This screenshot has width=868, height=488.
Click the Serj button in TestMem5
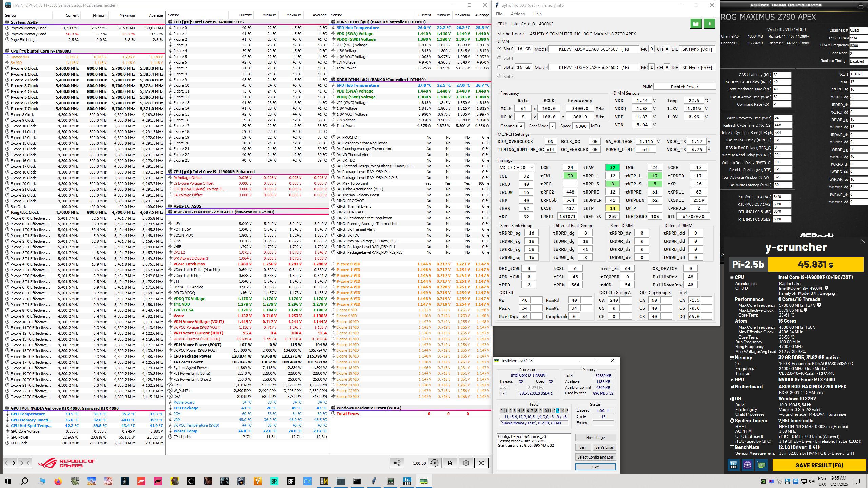583,447
